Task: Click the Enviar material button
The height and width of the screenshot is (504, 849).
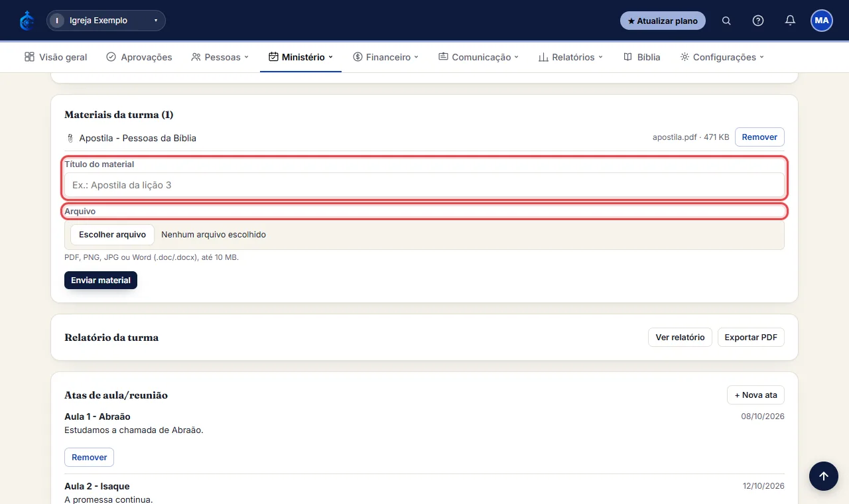Action: 101,281
